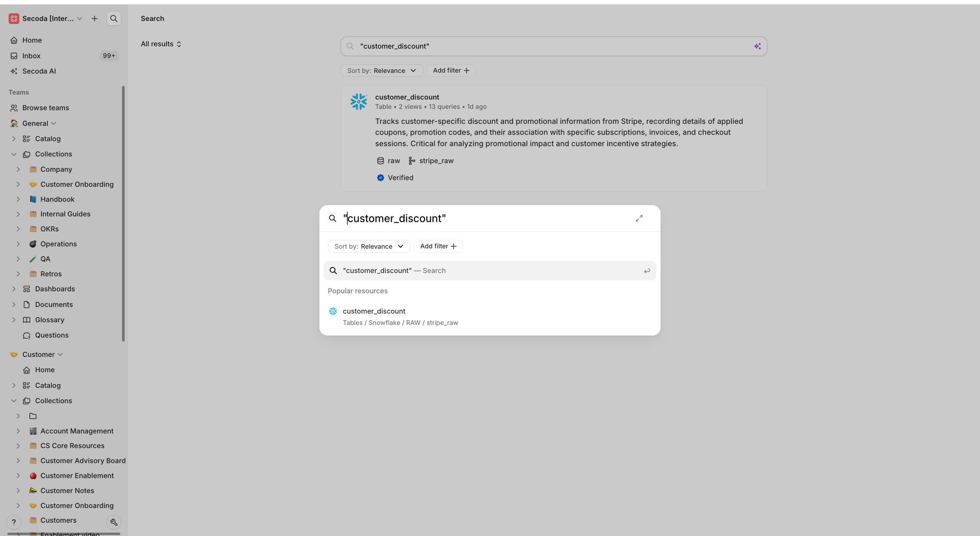Collapse the General Collections tree
Viewport: 980px width, 536px height.
coord(14,154)
